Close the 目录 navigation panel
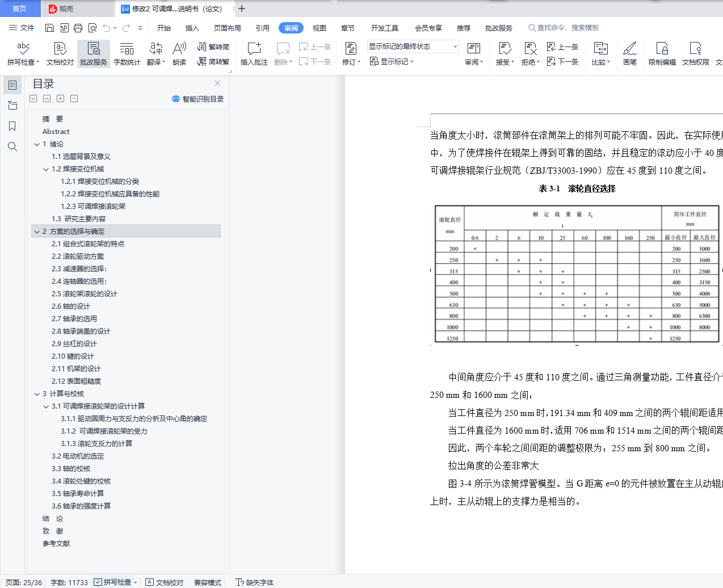723x588 pixels. click(x=217, y=83)
